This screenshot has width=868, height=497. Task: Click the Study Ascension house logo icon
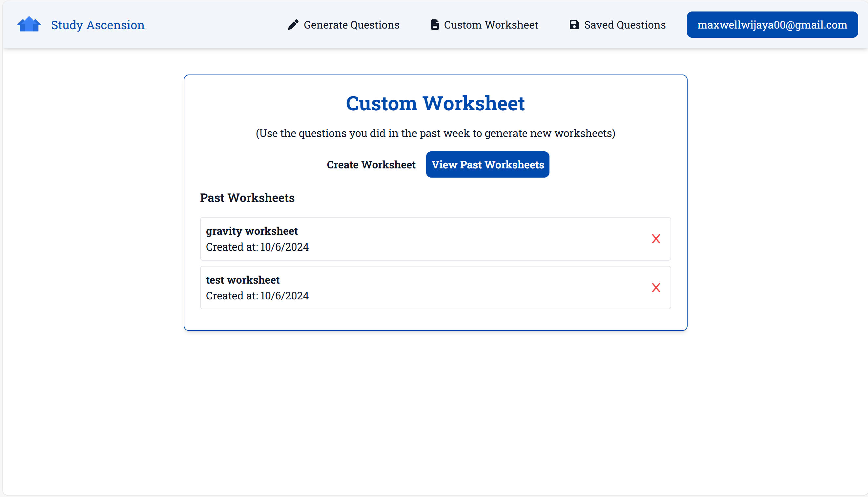tap(29, 24)
